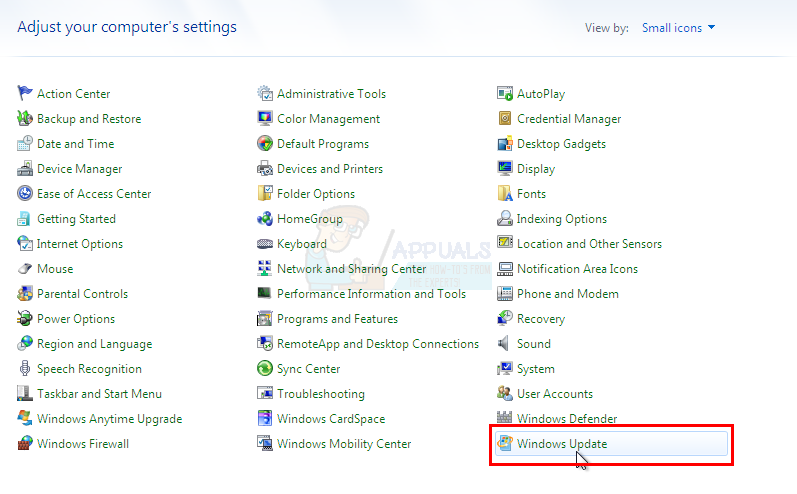Open the Network and Sharing Center link

(351, 269)
